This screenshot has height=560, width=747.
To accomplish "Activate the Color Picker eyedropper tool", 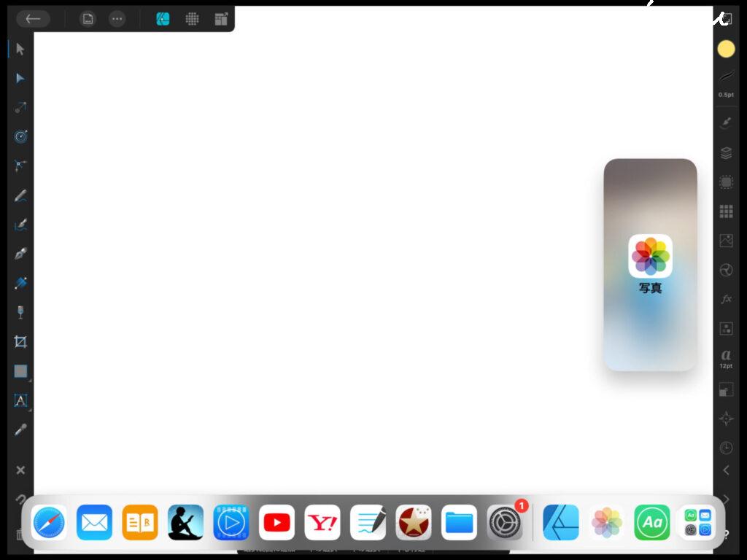I will click(x=20, y=429).
